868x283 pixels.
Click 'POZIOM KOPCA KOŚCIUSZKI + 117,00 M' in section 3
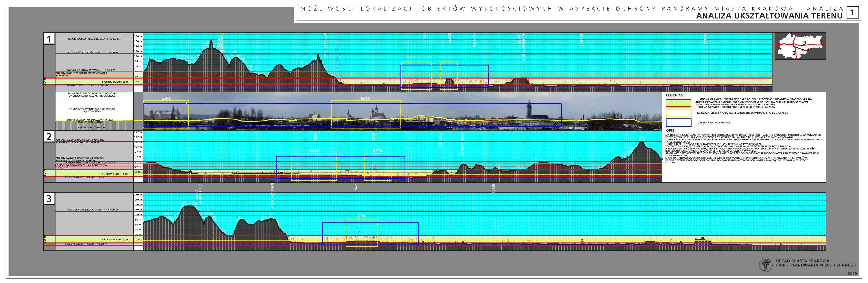point(92,210)
